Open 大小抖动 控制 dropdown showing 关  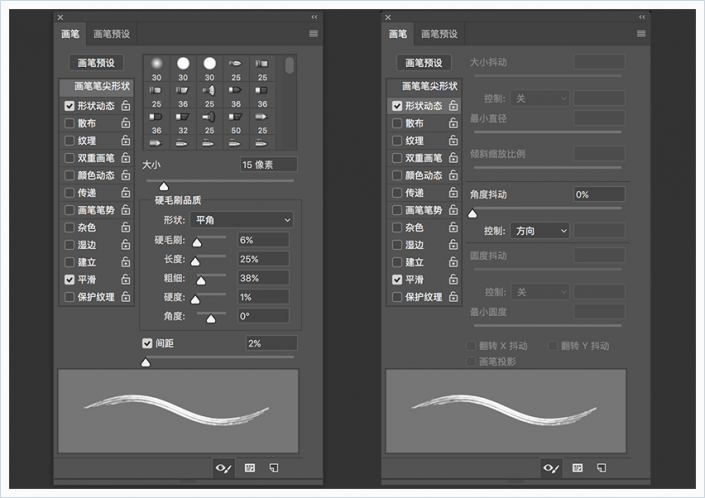[x=540, y=98]
